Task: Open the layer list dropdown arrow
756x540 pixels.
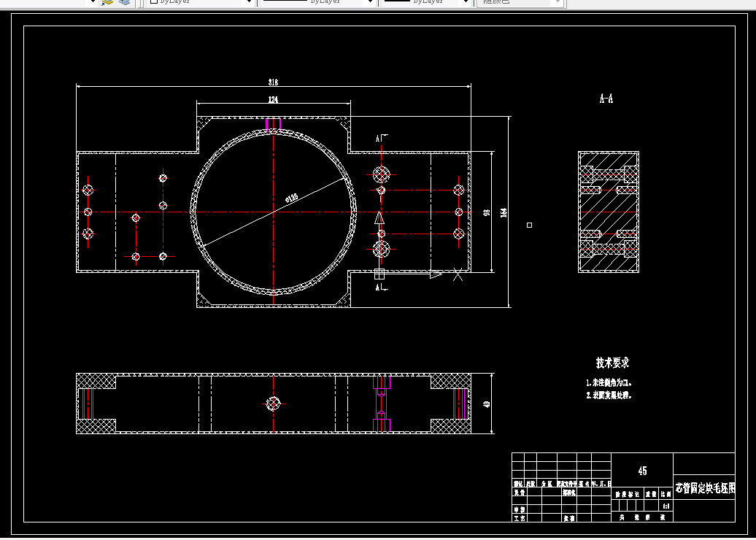Action: pyautogui.click(x=93, y=2)
